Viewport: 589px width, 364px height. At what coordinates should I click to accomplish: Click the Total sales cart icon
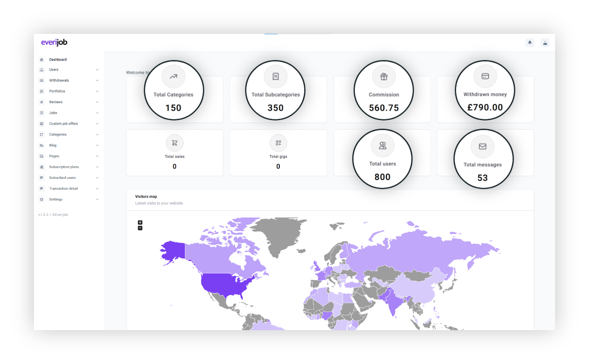[x=174, y=143]
